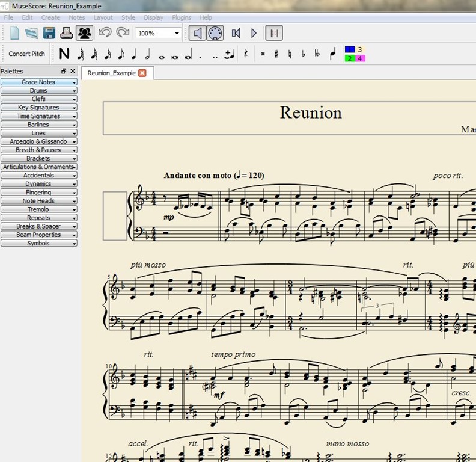Toggle the sound on/off speaker button
The width and height of the screenshot is (476, 462).
pos(198,33)
